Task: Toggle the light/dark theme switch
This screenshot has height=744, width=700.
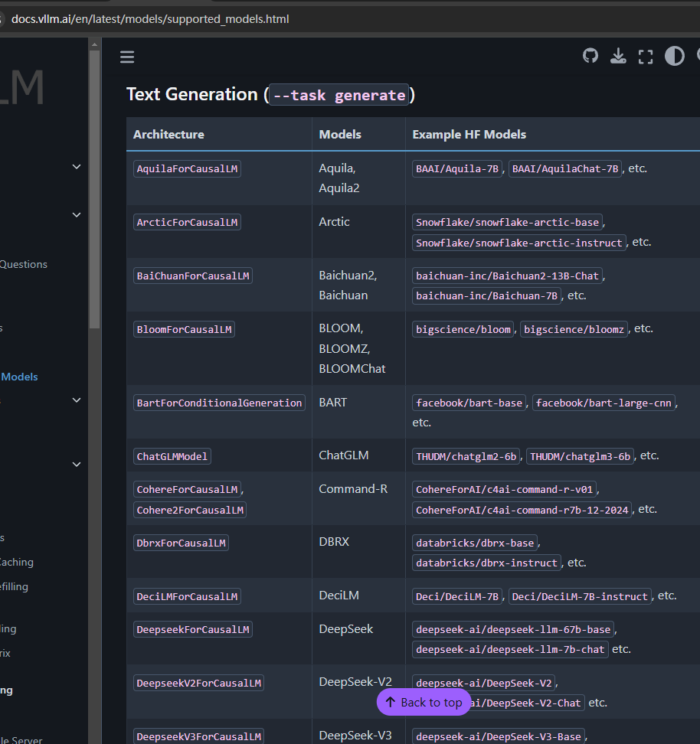Action: pos(674,56)
